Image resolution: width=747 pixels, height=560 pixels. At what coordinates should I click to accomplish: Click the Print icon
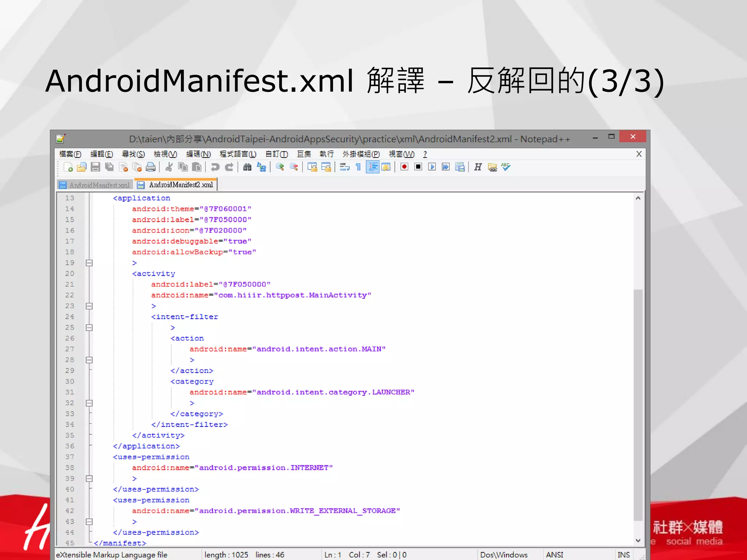click(x=151, y=167)
